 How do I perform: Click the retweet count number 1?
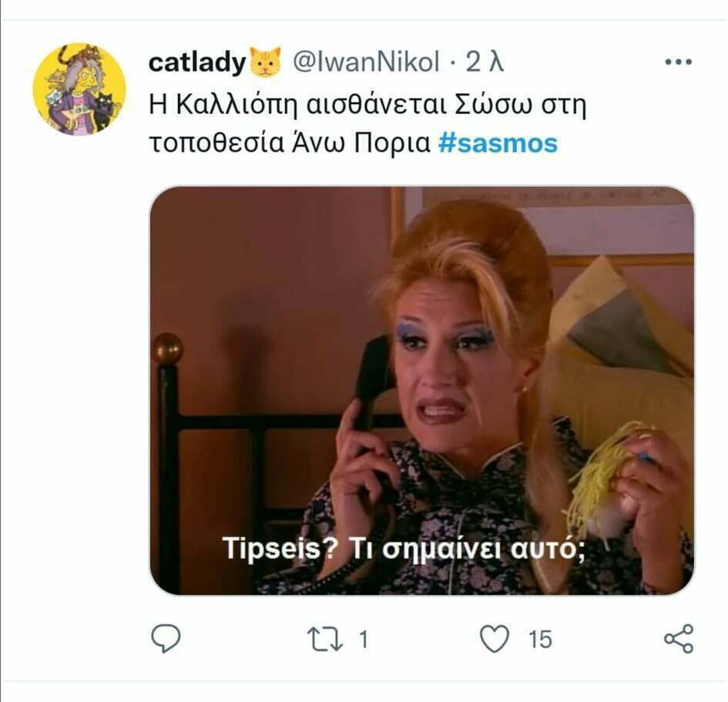click(364, 640)
